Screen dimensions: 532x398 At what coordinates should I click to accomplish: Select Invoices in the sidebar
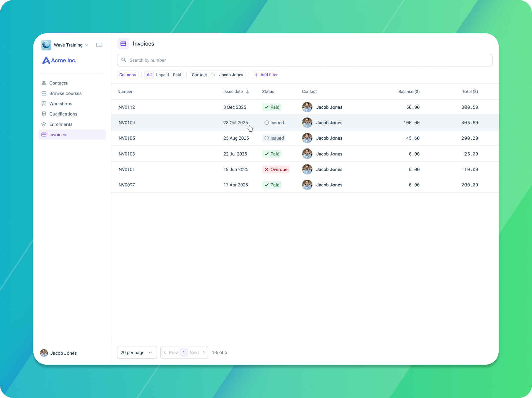[72, 135]
